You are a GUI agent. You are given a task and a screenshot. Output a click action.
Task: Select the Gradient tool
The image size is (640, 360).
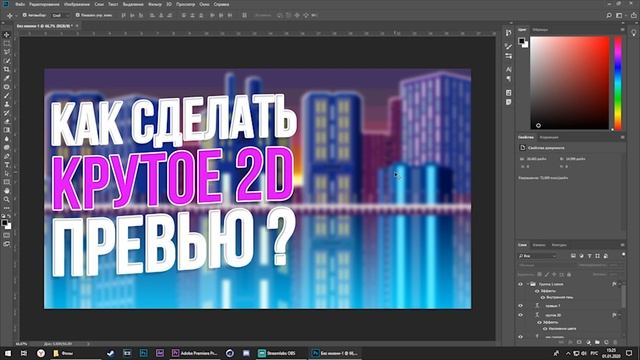pyautogui.click(x=7, y=130)
